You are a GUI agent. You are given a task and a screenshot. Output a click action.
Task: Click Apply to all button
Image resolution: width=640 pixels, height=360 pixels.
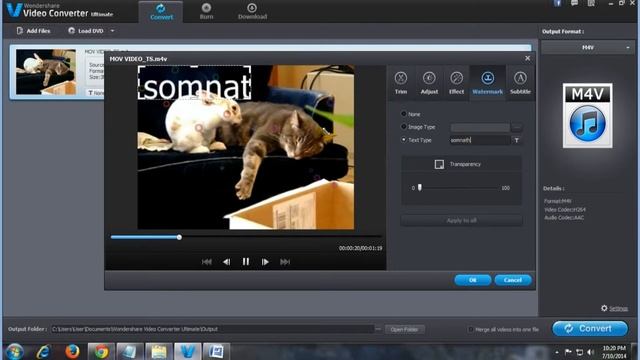tap(461, 220)
